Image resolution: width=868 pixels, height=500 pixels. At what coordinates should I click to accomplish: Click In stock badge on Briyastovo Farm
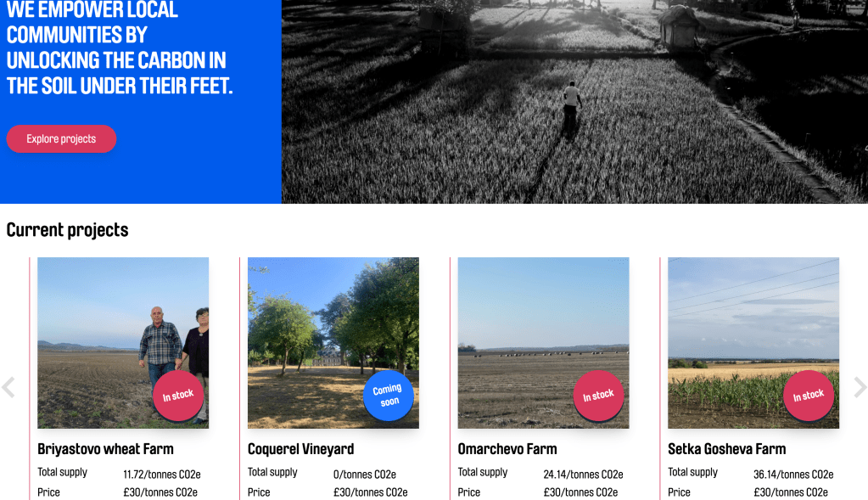tap(178, 396)
